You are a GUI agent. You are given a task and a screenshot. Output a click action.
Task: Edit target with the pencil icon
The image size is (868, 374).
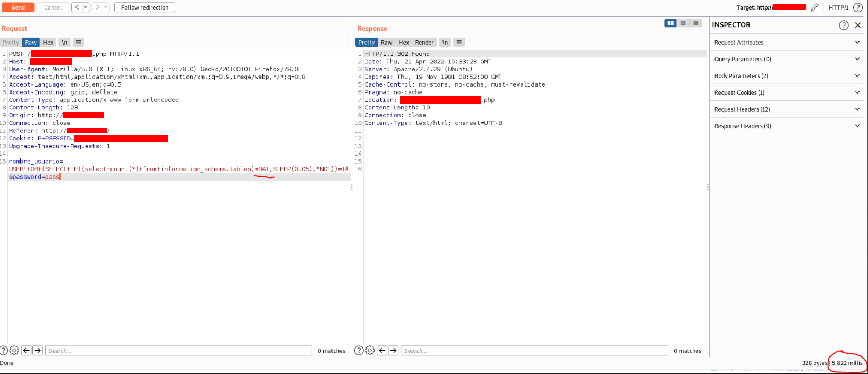point(814,7)
